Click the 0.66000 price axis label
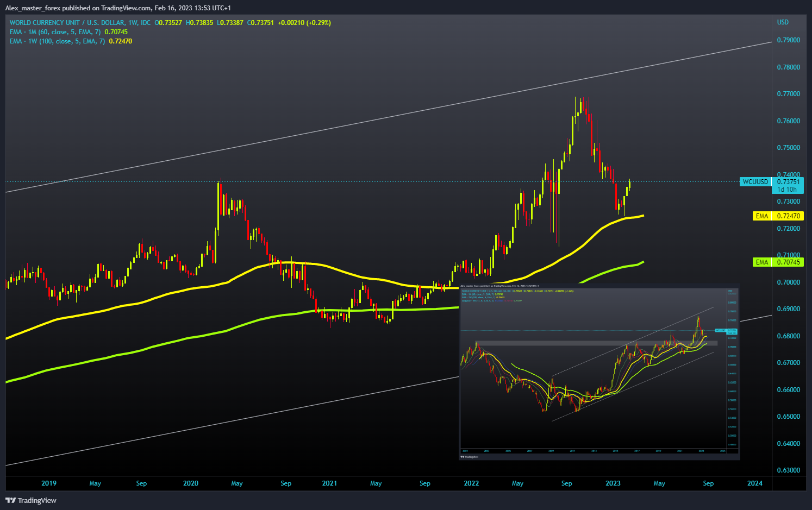This screenshot has width=812, height=510. [x=788, y=390]
